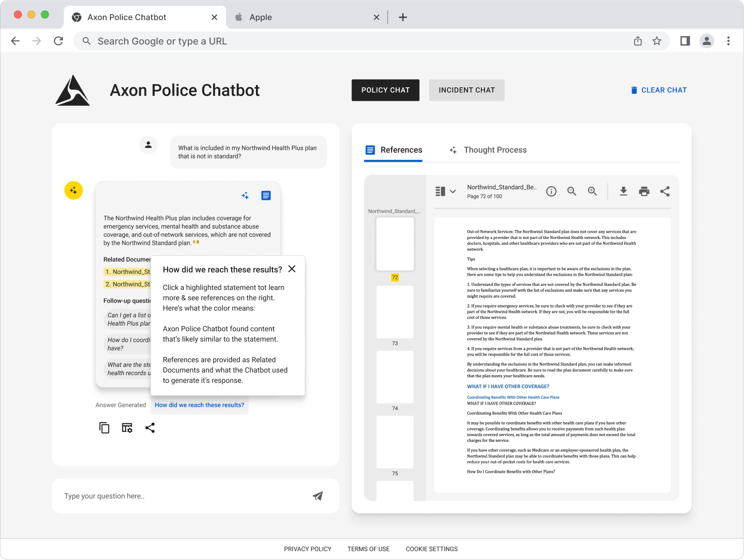
Task: Select page 73 thumbnail
Action: click(x=395, y=312)
